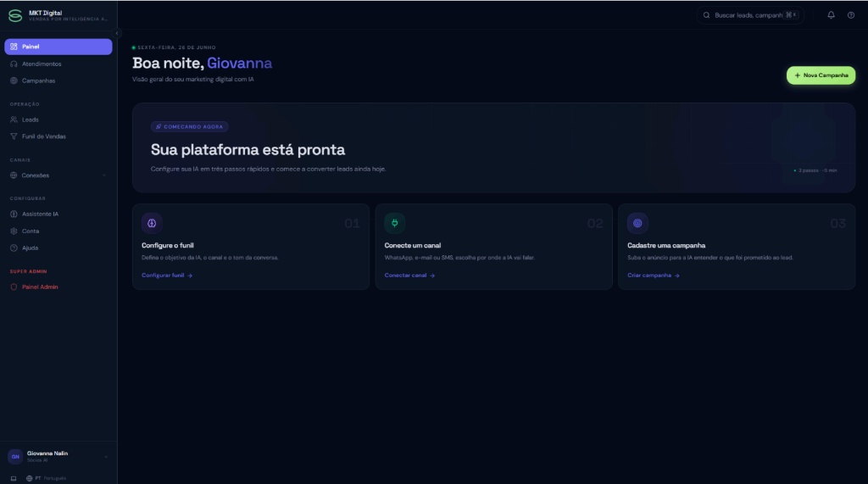
Task: Click the plug icon on Conecte um canal
Action: [395, 223]
